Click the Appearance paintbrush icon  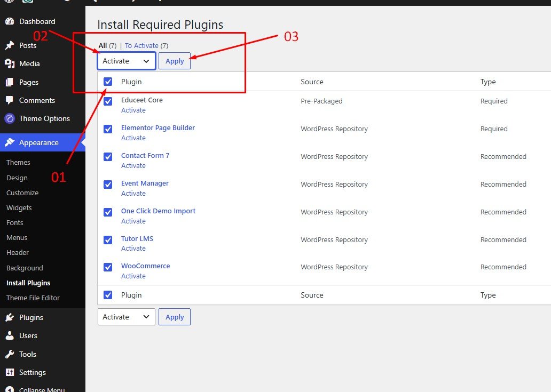point(10,142)
